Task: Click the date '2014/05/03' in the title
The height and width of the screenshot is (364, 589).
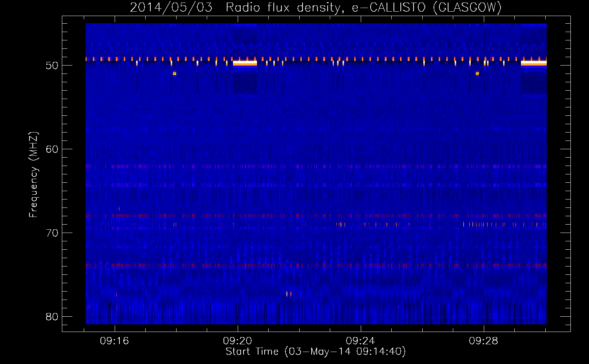Action: [171, 7]
